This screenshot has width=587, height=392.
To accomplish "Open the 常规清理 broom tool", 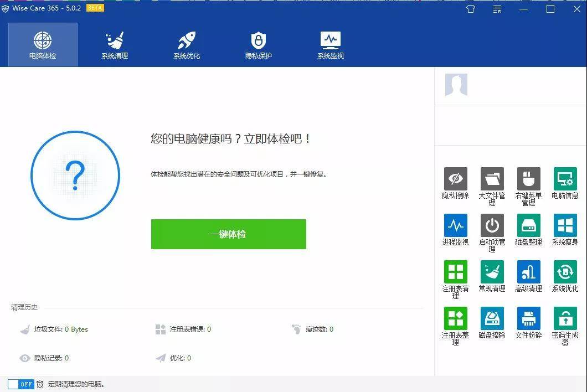I will pyautogui.click(x=492, y=276).
